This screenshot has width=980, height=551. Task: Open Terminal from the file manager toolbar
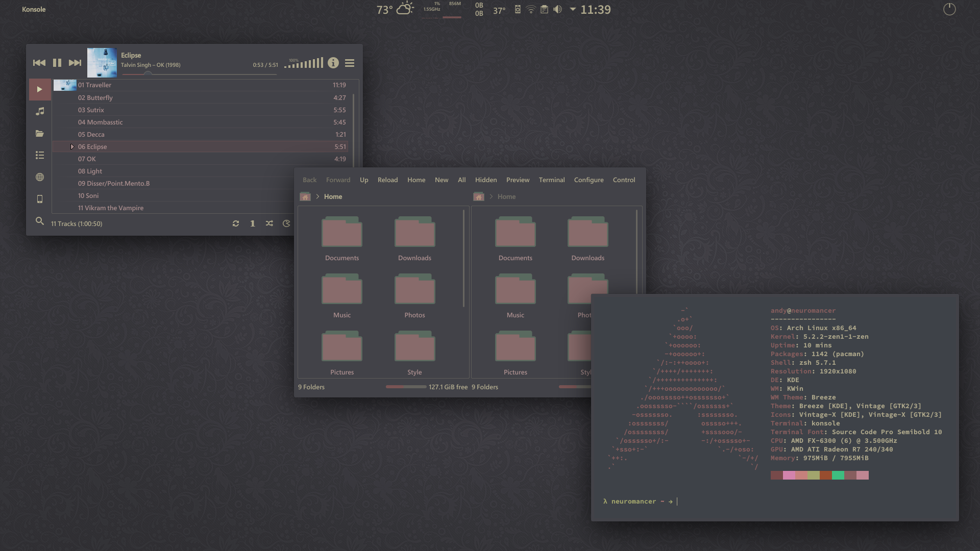point(551,180)
